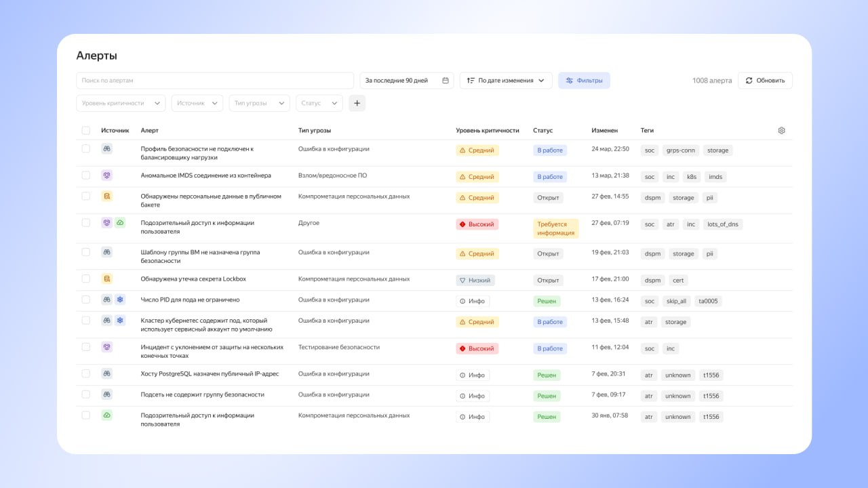Screen dimensions: 868x488
Task: Click green cloud source icon in Высокий Другое row
Action: tap(120, 222)
